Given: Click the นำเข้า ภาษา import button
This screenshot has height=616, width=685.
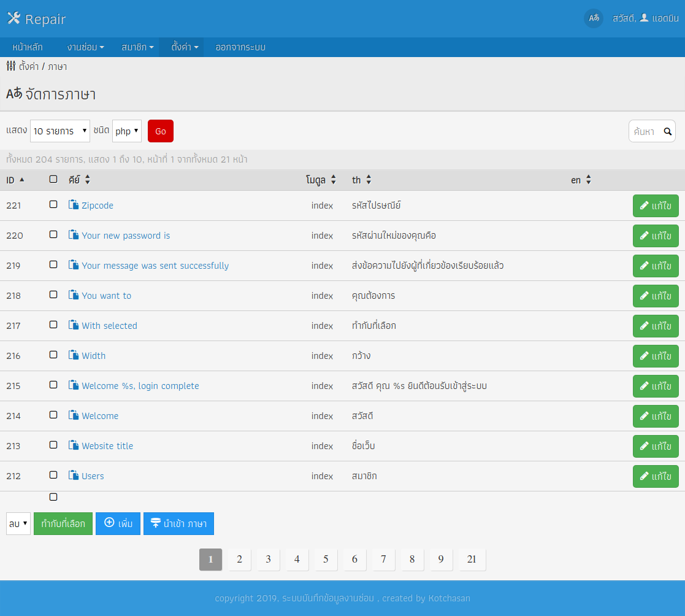Looking at the screenshot, I should [x=178, y=523].
